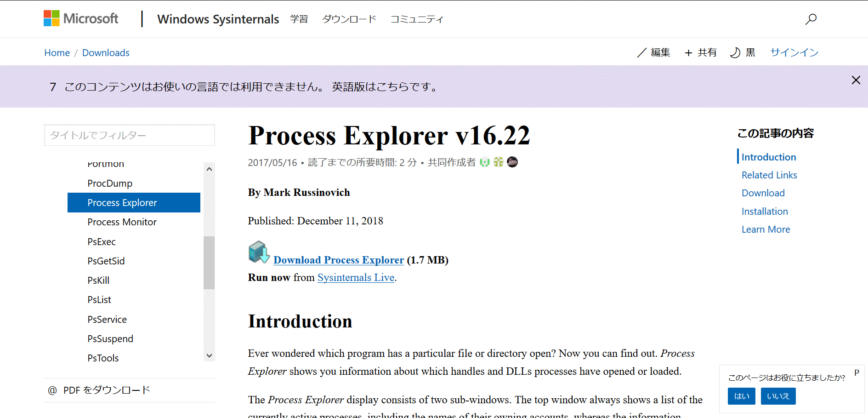Click the 英語版はこちらです text in banner
Image resolution: width=868 pixels, height=418 pixels.
[x=386, y=87]
